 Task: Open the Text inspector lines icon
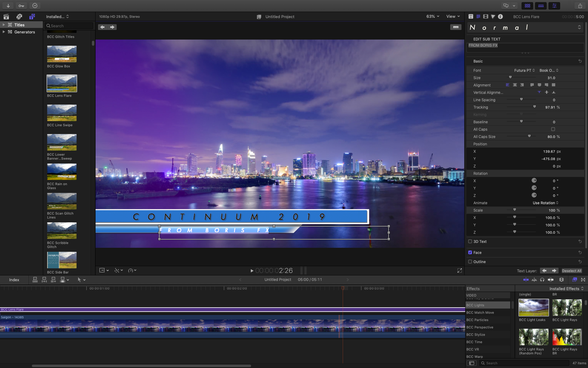tap(478, 17)
